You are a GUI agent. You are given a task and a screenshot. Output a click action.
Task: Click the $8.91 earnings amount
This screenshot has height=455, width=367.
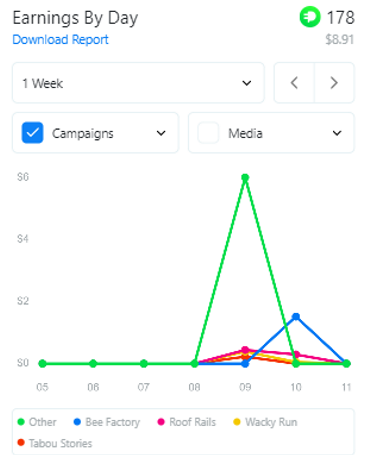pyautogui.click(x=339, y=39)
